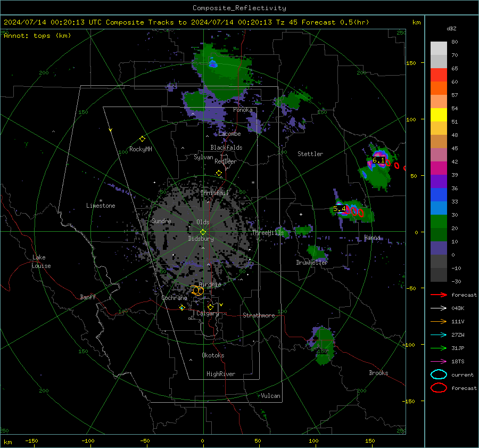Click the ThreeHills city label
Viewport: 479px width, 448px height.
[268, 233]
